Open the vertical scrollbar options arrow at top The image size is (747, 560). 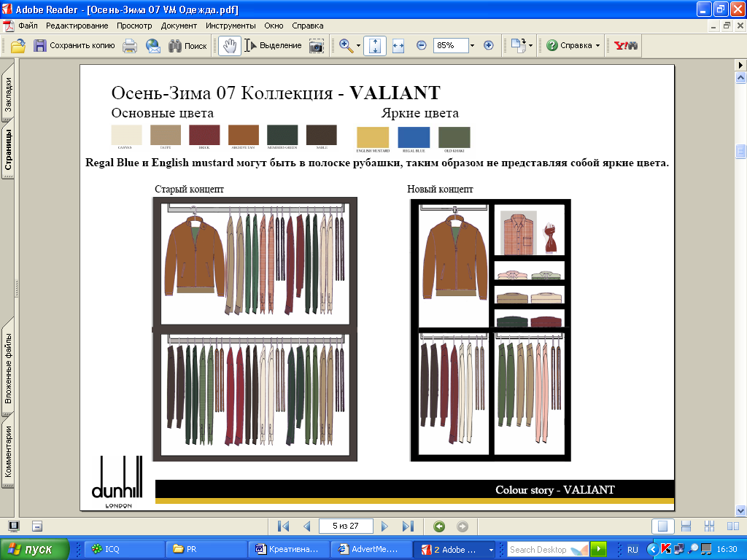coord(740,65)
